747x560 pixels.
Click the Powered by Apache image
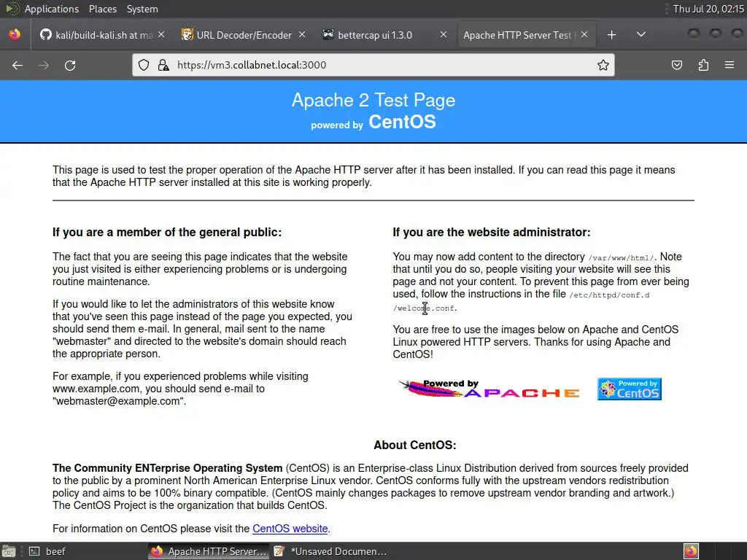(x=489, y=389)
